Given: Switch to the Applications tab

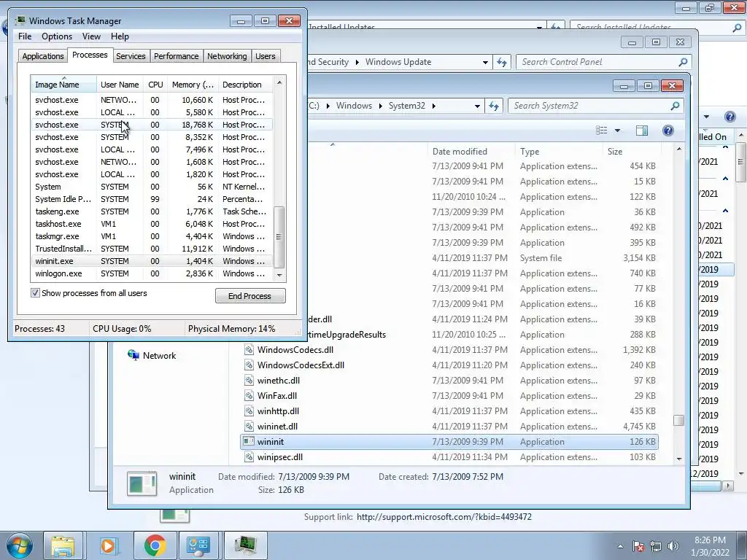Looking at the screenshot, I should pos(43,56).
